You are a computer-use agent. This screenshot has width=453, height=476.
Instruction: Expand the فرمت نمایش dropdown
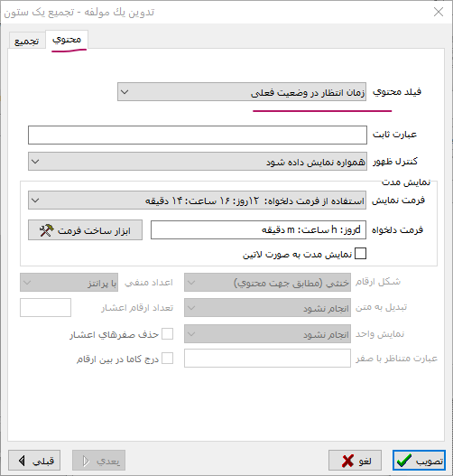197,200
